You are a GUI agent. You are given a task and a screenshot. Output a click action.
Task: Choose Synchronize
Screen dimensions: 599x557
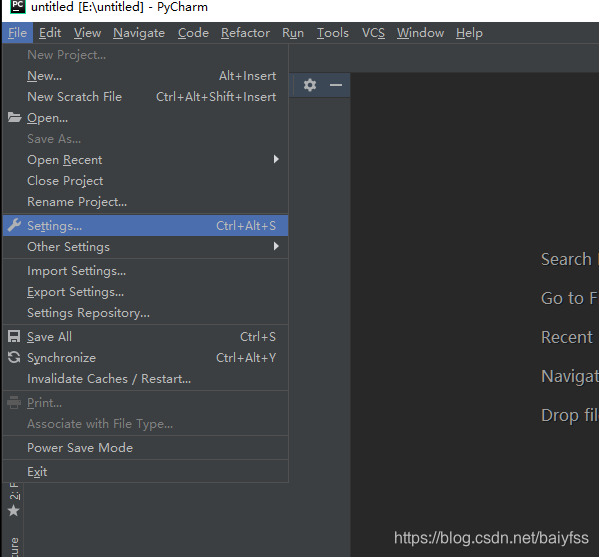click(x=145, y=358)
